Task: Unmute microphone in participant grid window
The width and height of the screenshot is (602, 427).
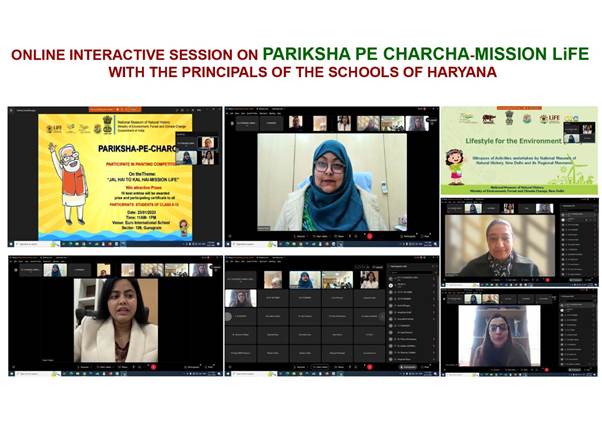Action: point(299,367)
